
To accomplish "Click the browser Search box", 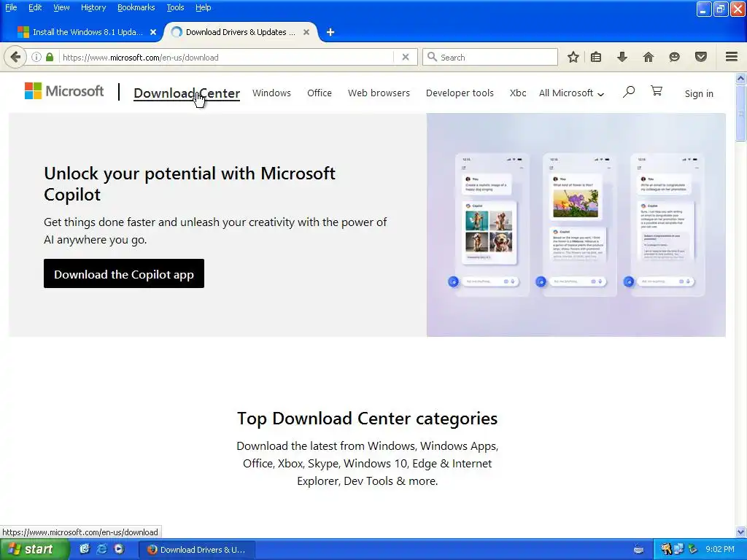I will click(x=489, y=57).
